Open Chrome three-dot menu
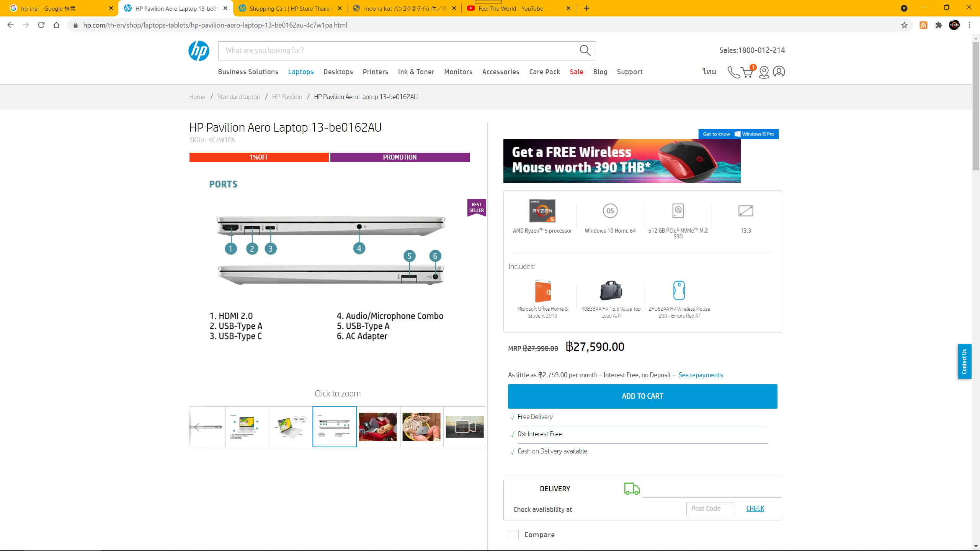The height and width of the screenshot is (551, 980). pos(969,25)
